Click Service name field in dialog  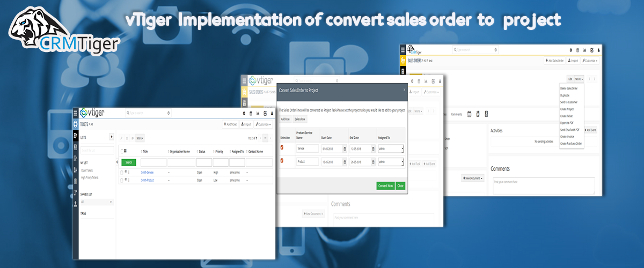[308, 148]
